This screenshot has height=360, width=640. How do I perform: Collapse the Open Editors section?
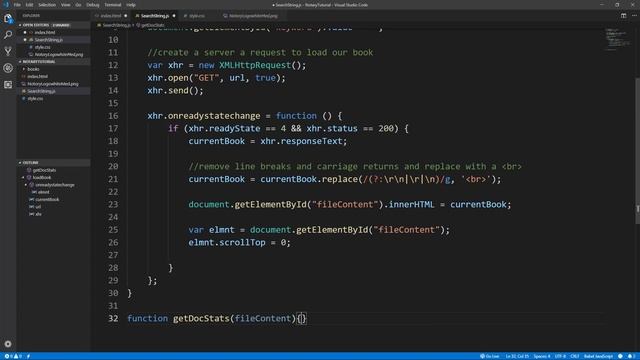tap(53, 25)
